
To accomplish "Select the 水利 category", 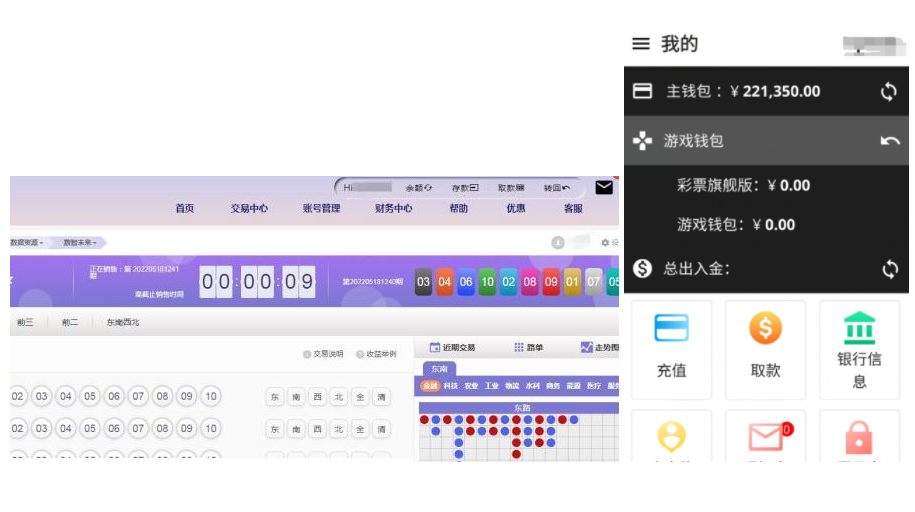I will pyautogui.click(x=533, y=386).
